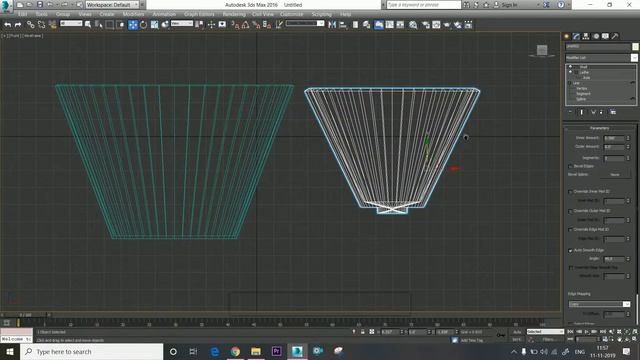Open the Tools menu

tap(42, 14)
